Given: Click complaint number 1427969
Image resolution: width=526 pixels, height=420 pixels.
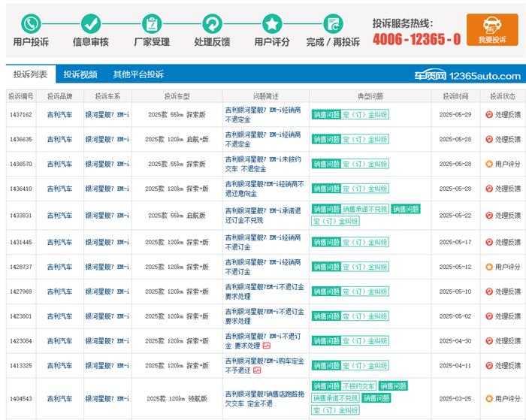Looking at the screenshot, I should pos(21,292).
